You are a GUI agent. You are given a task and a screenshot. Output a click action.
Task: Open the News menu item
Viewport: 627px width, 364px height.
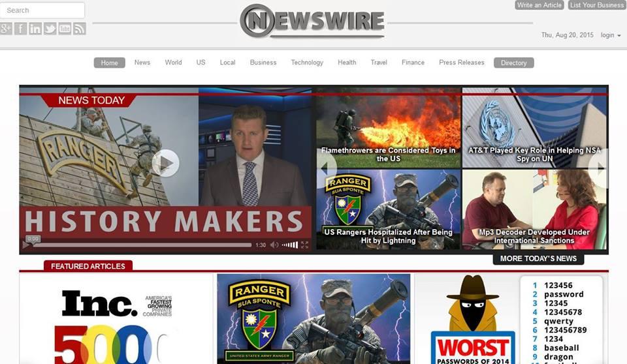click(142, 63)
